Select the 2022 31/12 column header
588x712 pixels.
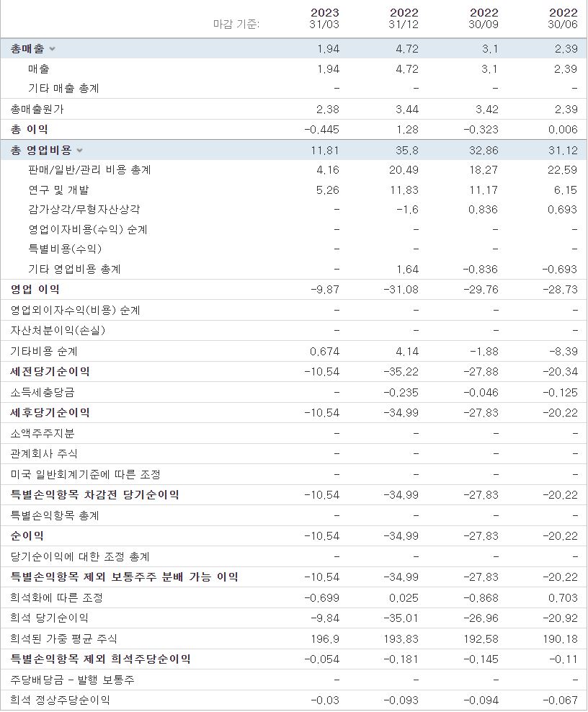coord(404,18)
